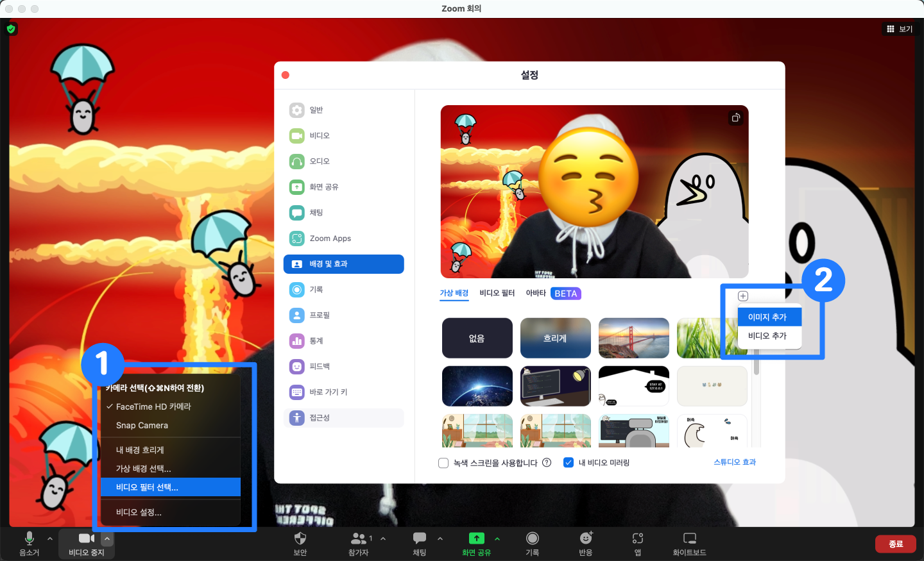This screenshot has height=561, width=924.
Task: Select the Earth from space background
Action: click(x=477, y=386)
